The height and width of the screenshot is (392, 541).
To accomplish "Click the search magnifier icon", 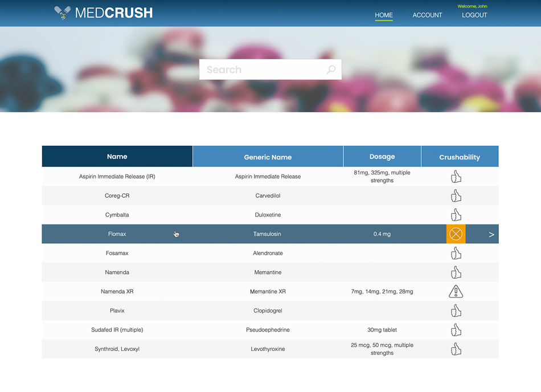I will tap(331, 70).
